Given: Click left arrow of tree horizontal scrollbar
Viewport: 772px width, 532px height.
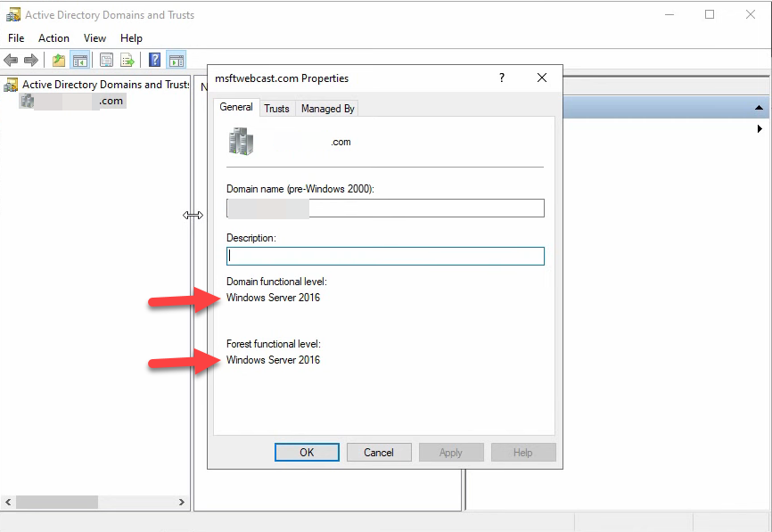Looking at the screenshot, I should click(8, 502).
